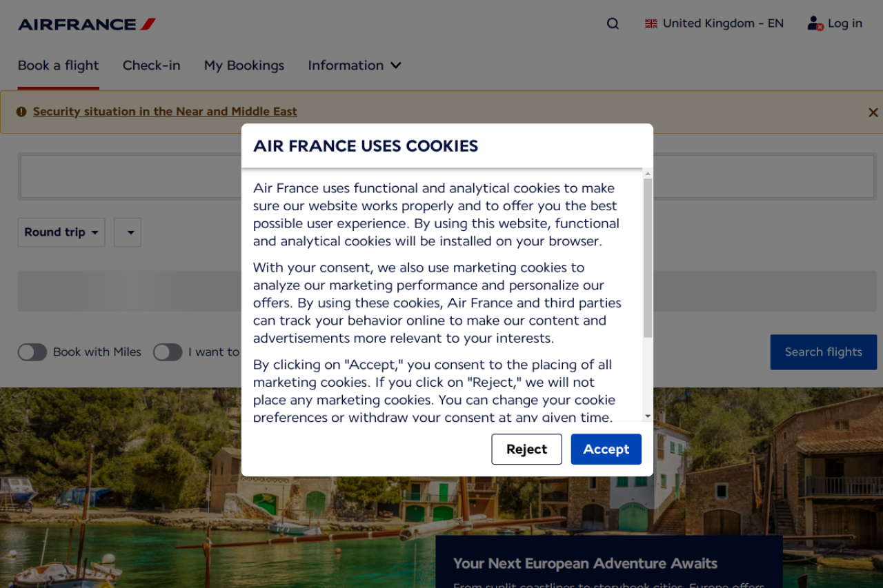Image resolution: width=883 pixels, height=588 pixels.
Task: Click the Log in user icon
Action: (815, 23)
